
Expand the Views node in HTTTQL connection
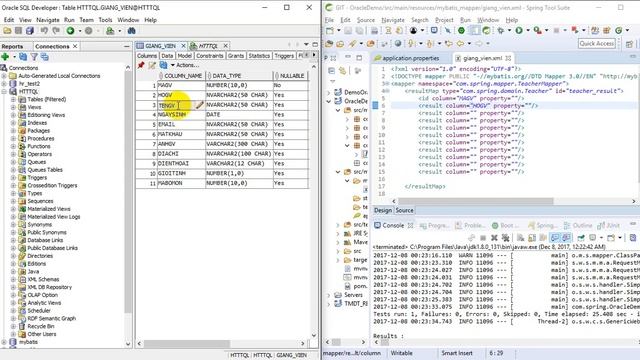click(13, 107)
